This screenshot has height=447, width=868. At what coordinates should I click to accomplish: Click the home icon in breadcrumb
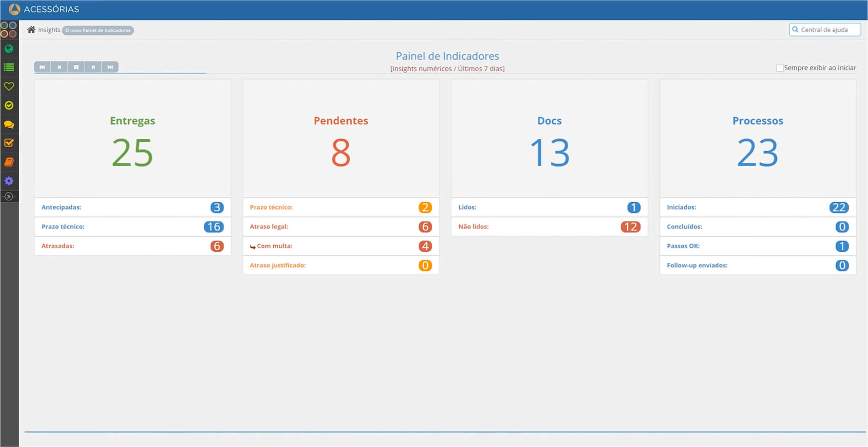[x=31, y=30]
